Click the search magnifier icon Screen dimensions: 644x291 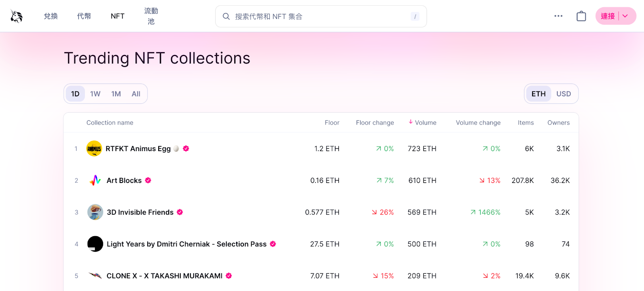click(226, 17)
